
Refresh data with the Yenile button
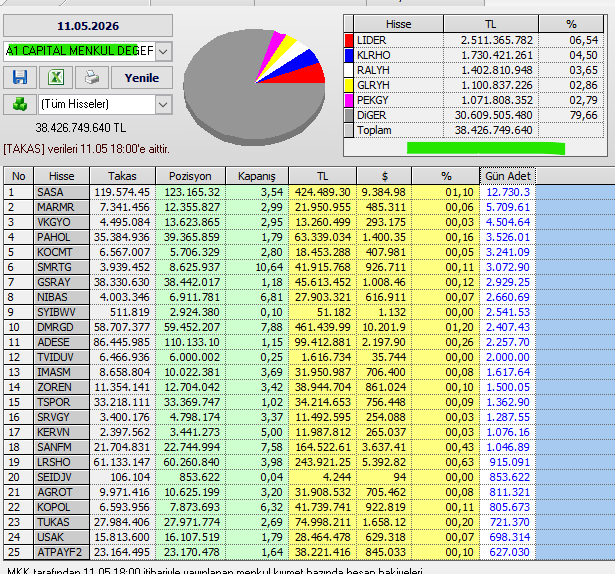(142, 78)
